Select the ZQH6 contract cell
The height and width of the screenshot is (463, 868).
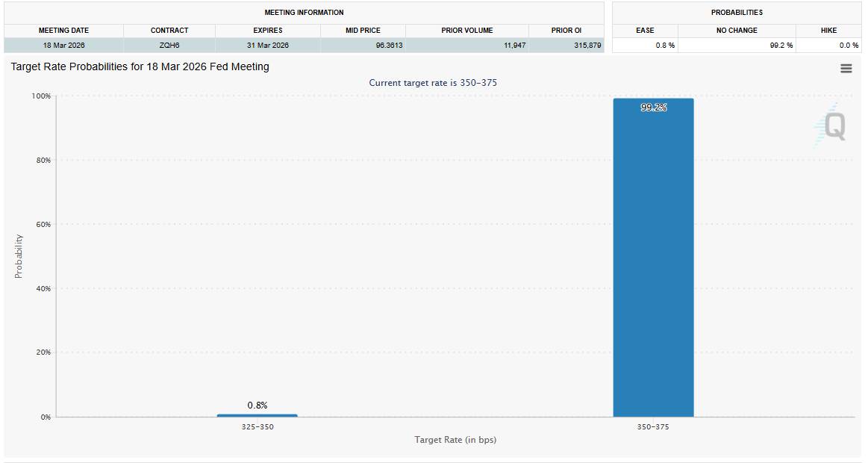[x=169, y=46]
